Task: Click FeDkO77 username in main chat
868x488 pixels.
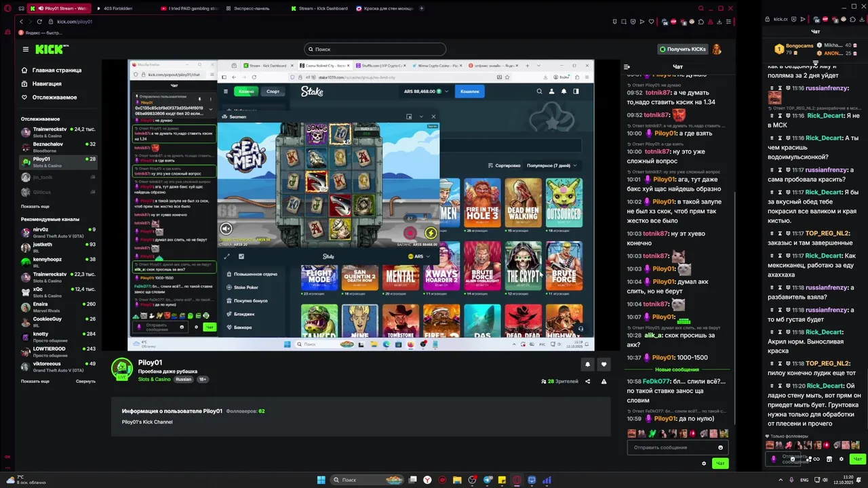Action: [656, 382]
